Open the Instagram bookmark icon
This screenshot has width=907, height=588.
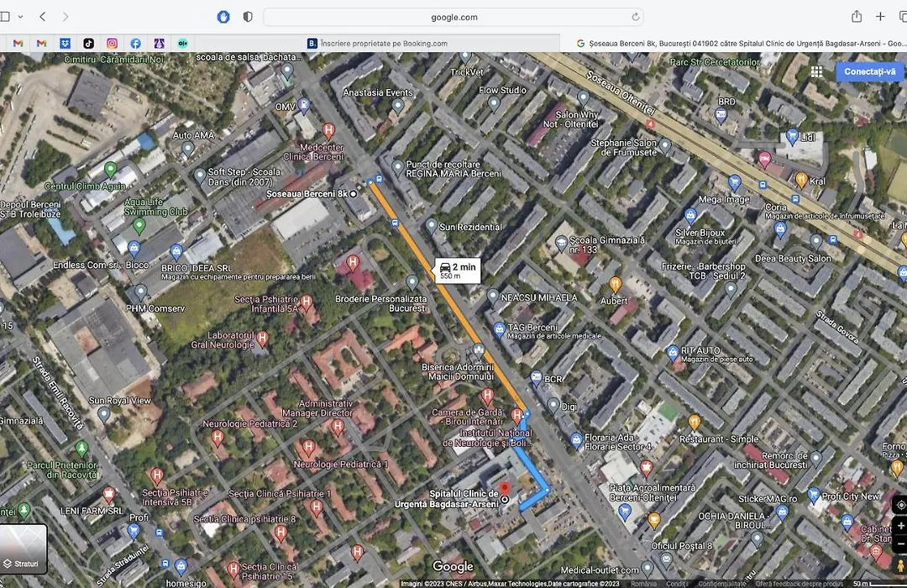pyautogui.click(x=112, y=43)
